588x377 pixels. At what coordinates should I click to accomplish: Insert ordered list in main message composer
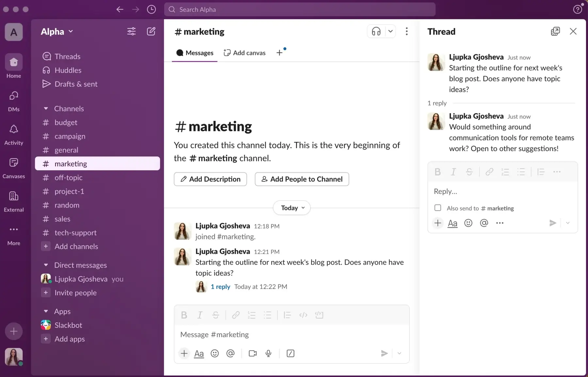(252, 315)
